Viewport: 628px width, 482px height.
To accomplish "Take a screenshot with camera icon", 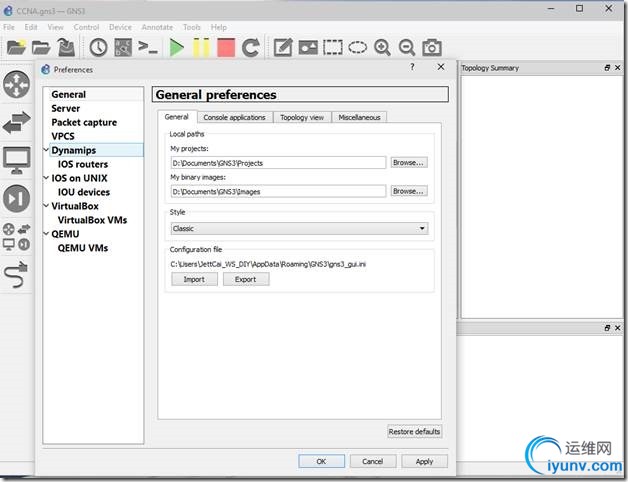I will click(432, 48).
